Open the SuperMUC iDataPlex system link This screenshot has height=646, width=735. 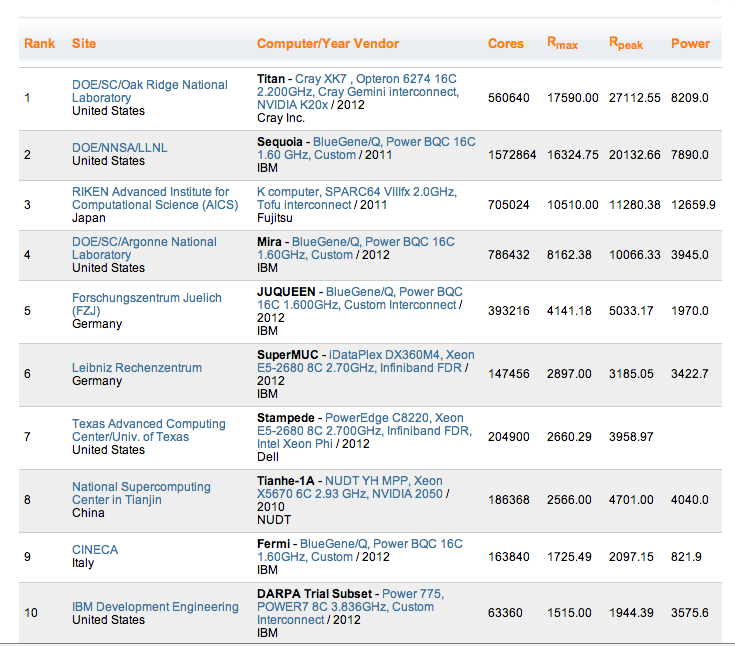click(366, 361)
